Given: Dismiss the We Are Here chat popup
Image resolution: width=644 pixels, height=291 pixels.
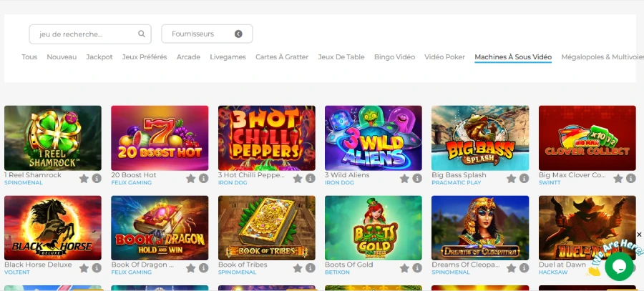Looking at the screenshot, I should click(639, 235).
